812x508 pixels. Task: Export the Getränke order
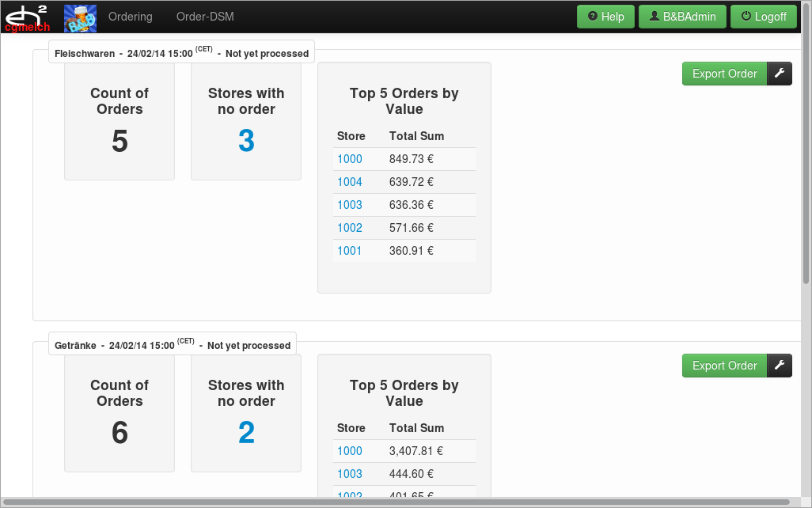point(724,366)
